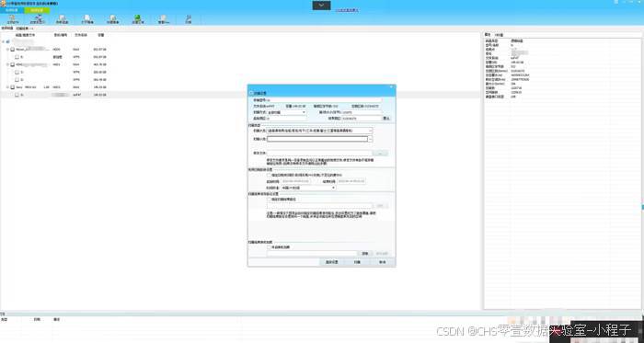
Task: Open the underlined link beside the dark chevron button
Action: pos(347,10)
